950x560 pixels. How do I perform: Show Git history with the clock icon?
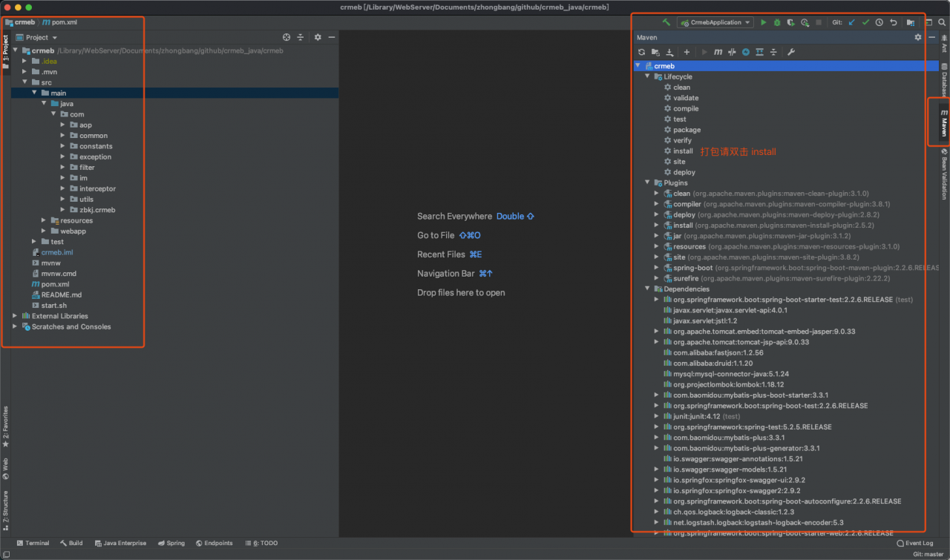click(x=879, y=22)
